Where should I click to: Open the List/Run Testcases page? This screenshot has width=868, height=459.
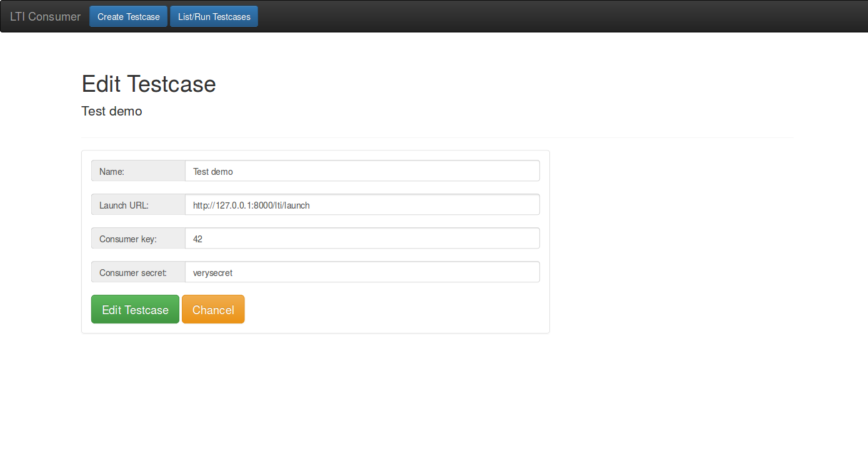click(214, 17)
